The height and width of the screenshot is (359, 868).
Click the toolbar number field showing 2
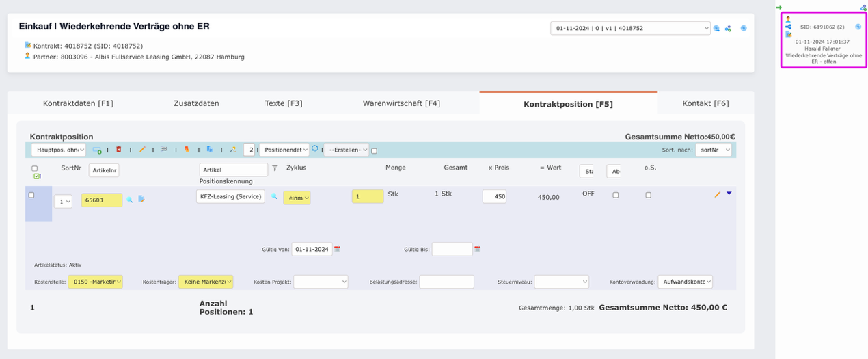point(249,150)
